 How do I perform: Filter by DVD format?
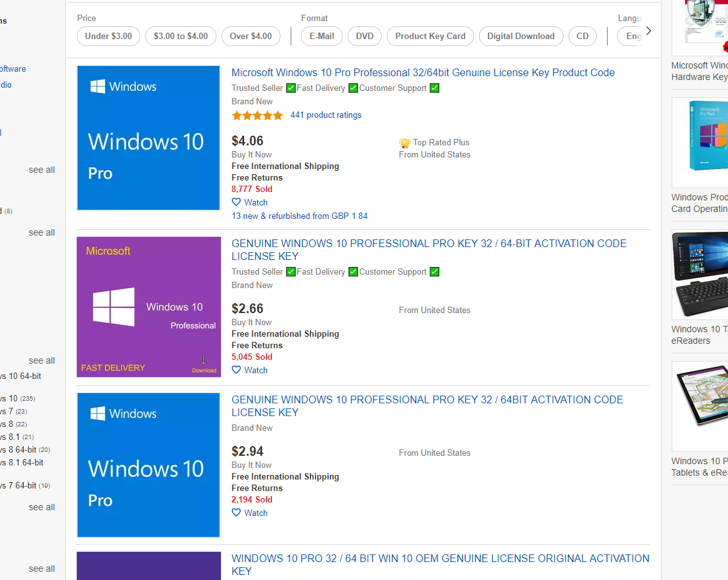point(364,36)
